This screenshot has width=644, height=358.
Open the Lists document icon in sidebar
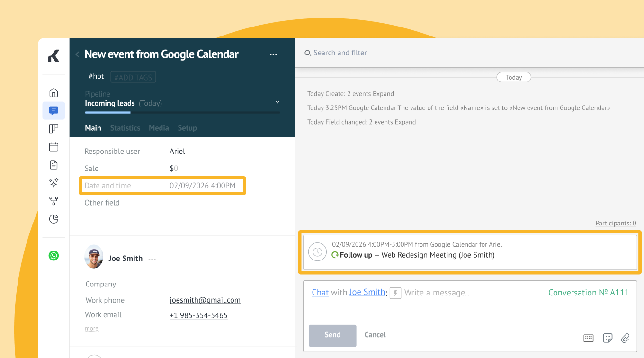pos(54,165)
